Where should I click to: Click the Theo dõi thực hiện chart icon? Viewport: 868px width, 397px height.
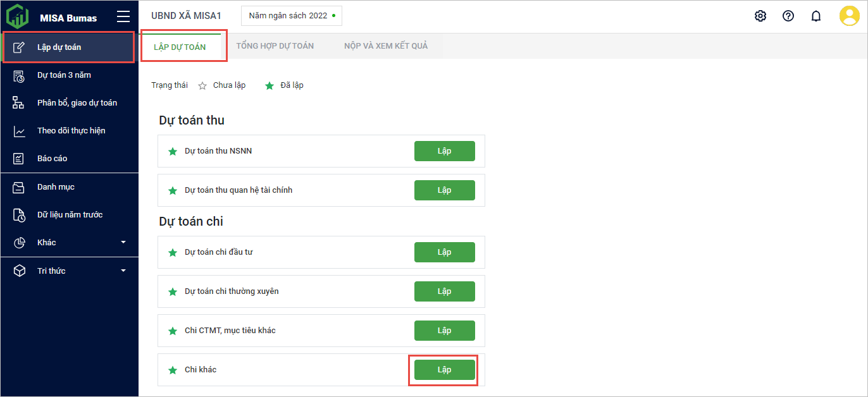(x=19, y=131)
